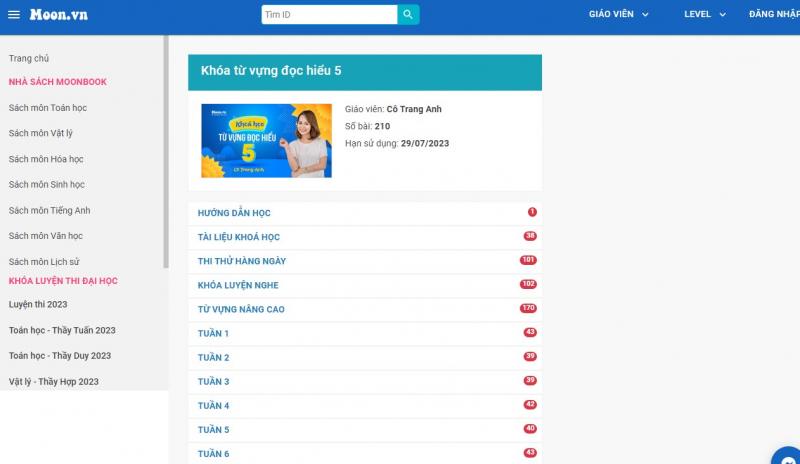Open the chat bubble icon
Image resolution: width=800 pixels, height=464 pixels.
pos(788,457)
